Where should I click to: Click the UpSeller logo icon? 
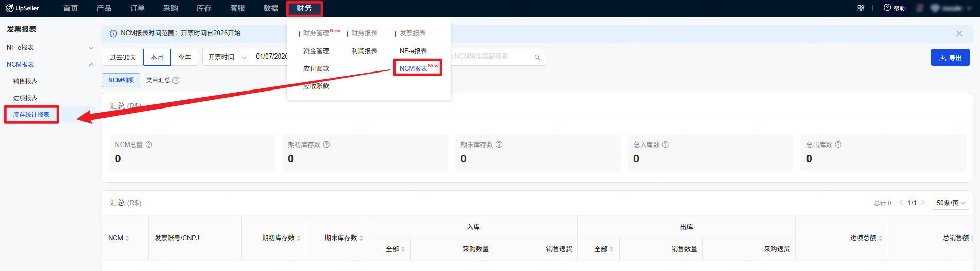[x=9, y=8]
